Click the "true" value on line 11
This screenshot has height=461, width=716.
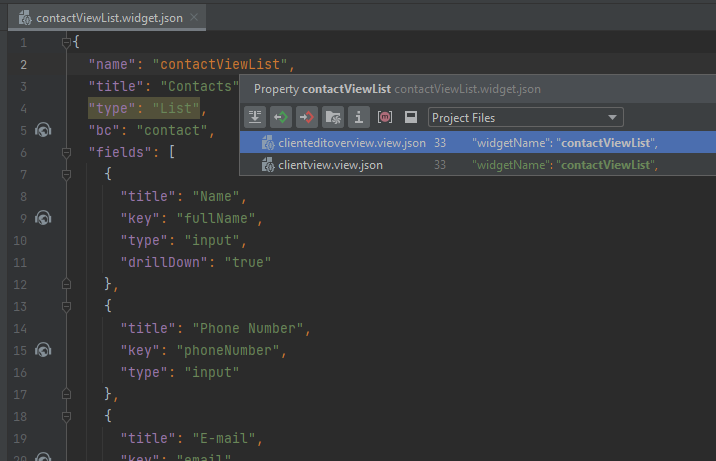coord(247,262)
